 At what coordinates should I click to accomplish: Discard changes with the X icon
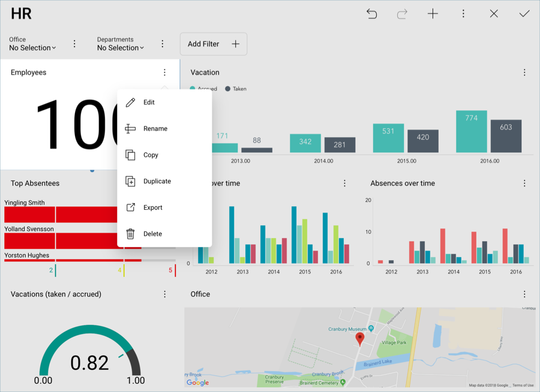pos(494,14)
